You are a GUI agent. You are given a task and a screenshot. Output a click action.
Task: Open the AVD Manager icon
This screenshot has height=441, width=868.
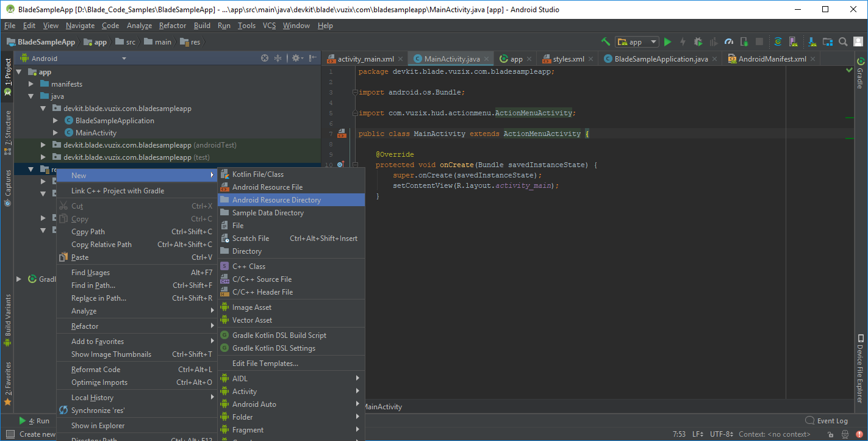793,42
